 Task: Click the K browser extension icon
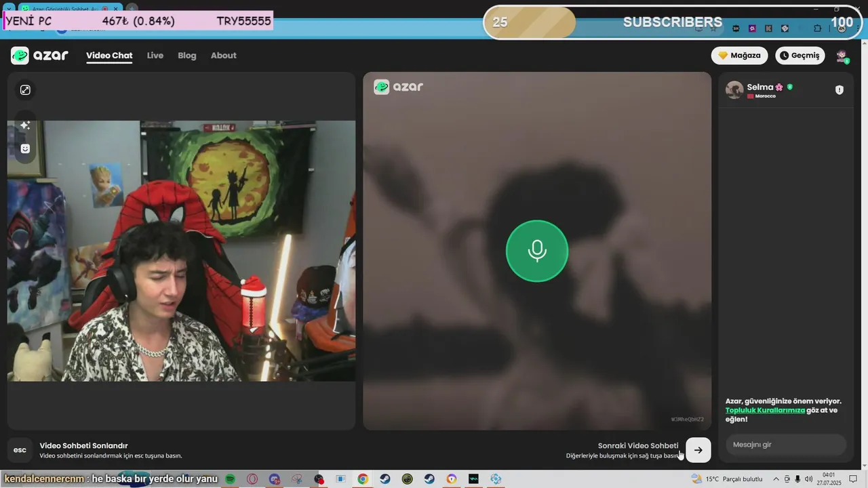pyautogui.click(x=768, y=28)
